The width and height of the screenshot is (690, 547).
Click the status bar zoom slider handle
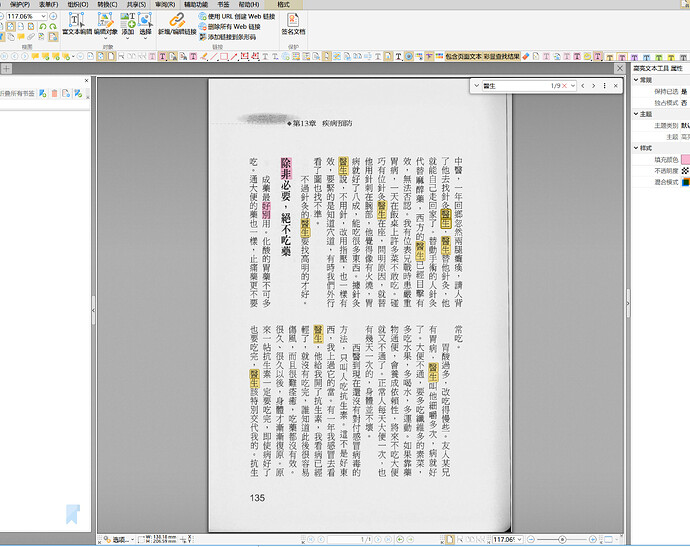pos(562,539)
